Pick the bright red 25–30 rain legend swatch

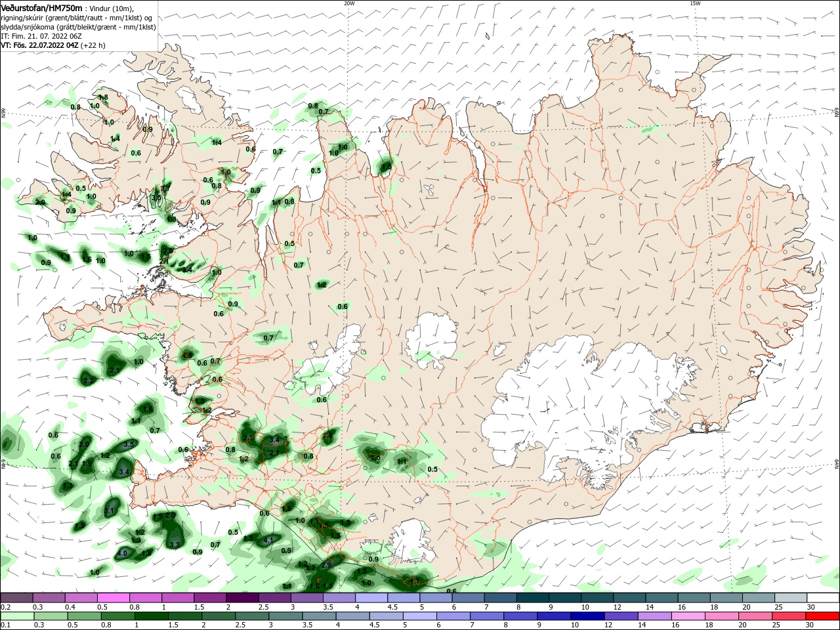[823, 616]
